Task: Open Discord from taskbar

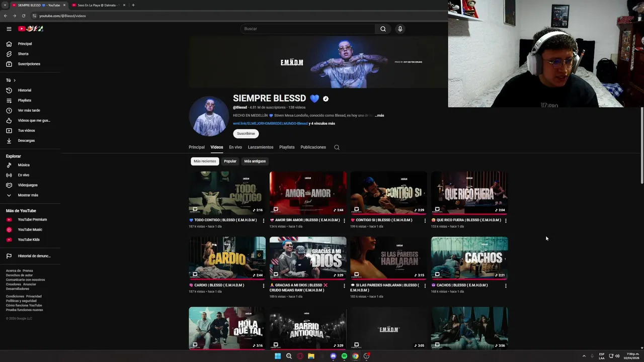Action: click(x=333, y=356)
